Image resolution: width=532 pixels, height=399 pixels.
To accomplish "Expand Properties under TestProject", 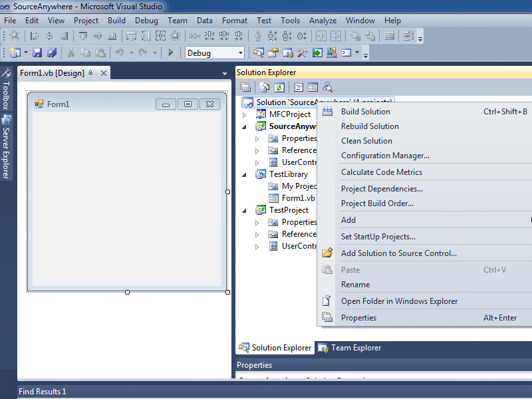I will click(x=257, y=223).
